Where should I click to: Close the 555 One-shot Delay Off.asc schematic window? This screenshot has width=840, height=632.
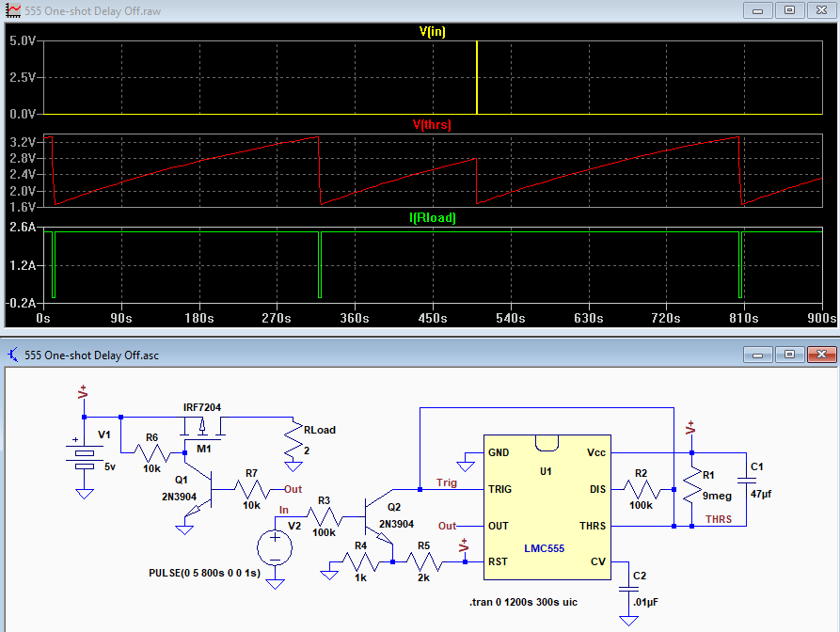[822, 355]
